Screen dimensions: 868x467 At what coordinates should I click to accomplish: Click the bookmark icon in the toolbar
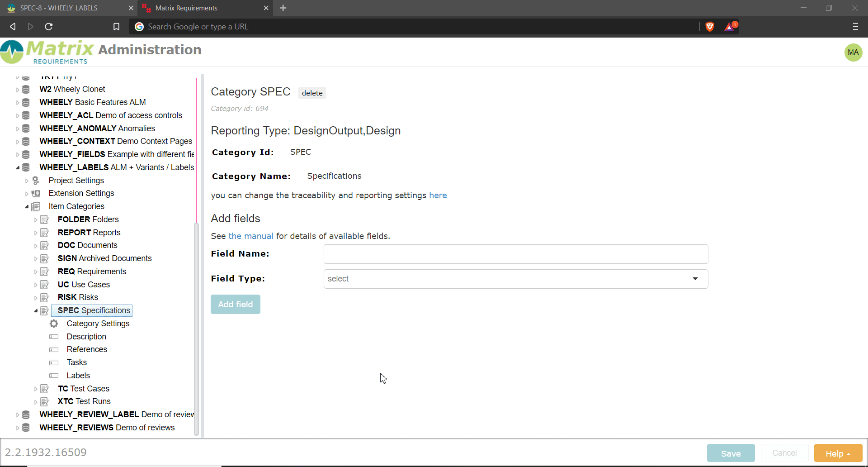click(x=116, y=27)
